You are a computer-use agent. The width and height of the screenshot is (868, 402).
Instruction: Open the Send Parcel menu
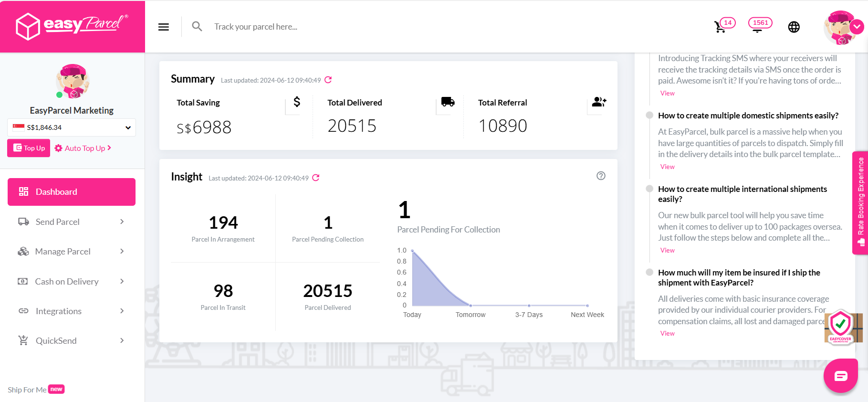(x=72, y=222)
